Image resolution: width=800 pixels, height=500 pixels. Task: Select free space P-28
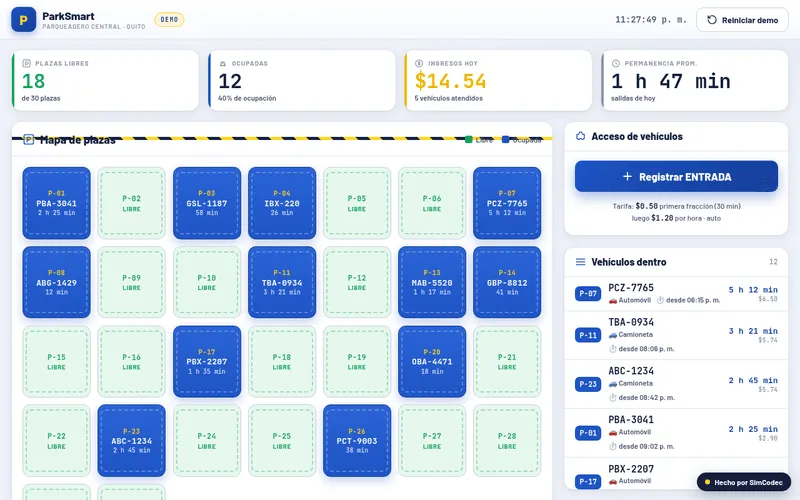(x=507, y=441)
